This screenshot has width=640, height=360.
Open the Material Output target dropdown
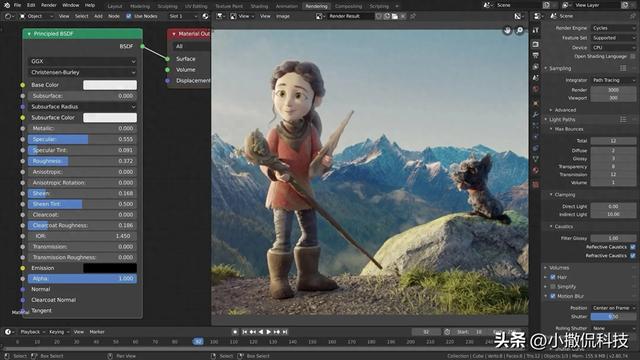tap(192, 46)
